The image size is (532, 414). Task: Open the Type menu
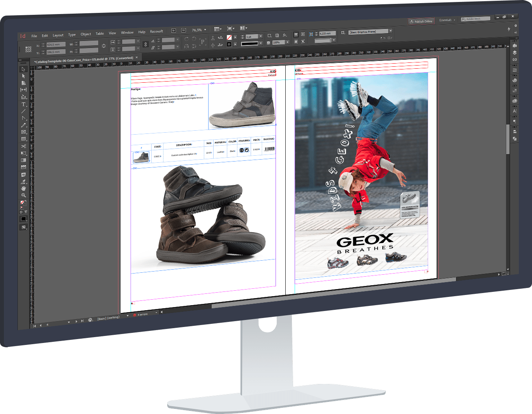coord(72,35)
